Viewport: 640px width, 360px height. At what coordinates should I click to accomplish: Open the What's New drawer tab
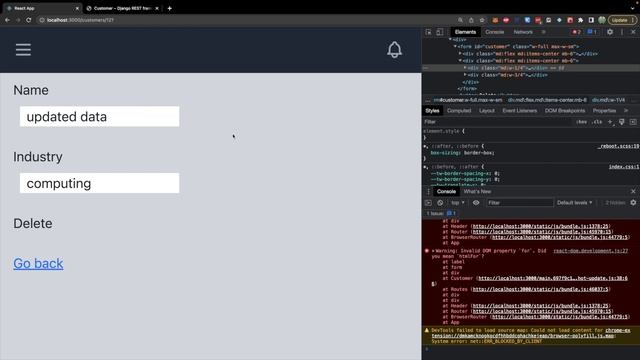click(x=477, y=191)
